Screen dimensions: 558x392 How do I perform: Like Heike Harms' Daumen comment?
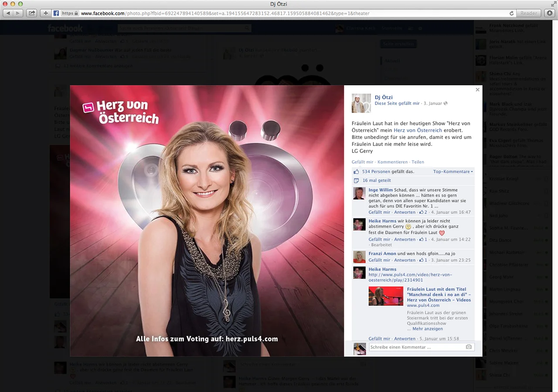pos(379,239)
